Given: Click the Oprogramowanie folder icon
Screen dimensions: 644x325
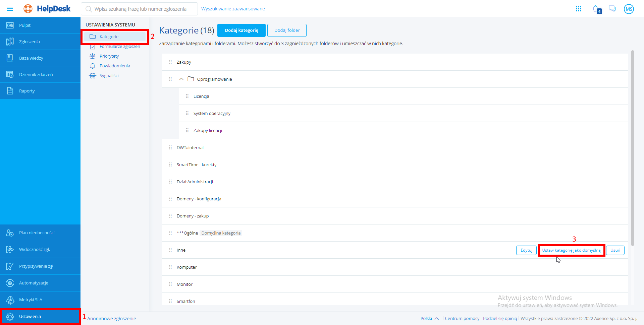Looking at the screenshot, I should tap(191, 79).
